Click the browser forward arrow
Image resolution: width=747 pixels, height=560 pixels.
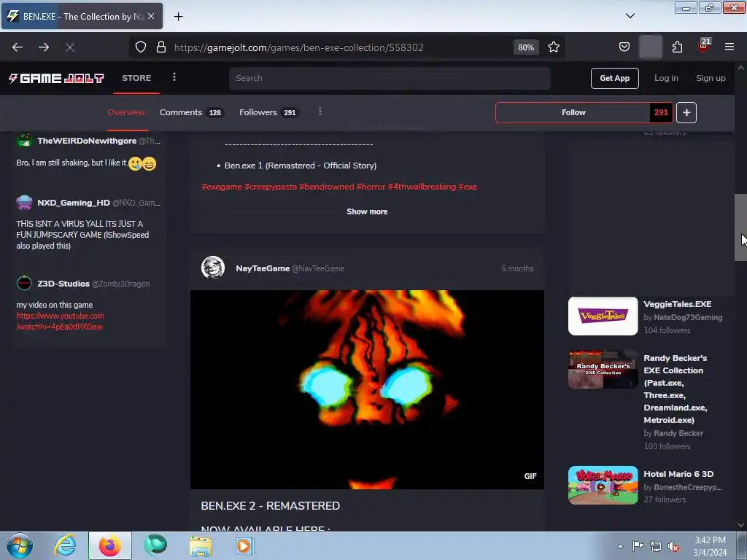point(44,47)
